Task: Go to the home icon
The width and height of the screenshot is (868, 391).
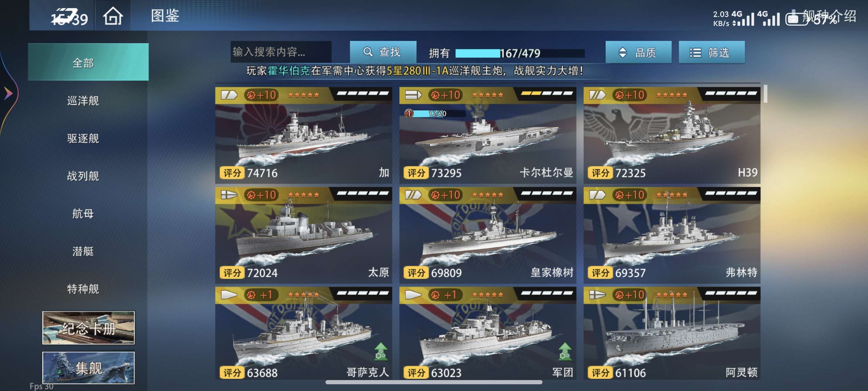Action: pos(113,16)
